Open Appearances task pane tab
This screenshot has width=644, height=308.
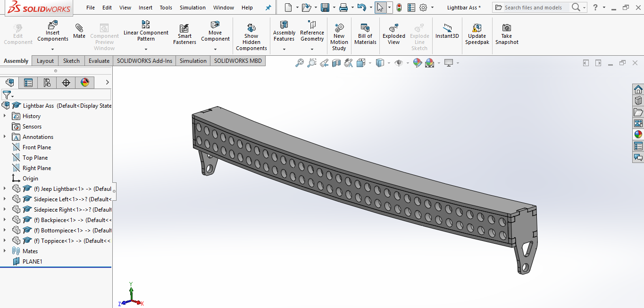click(x=638, y=134)
